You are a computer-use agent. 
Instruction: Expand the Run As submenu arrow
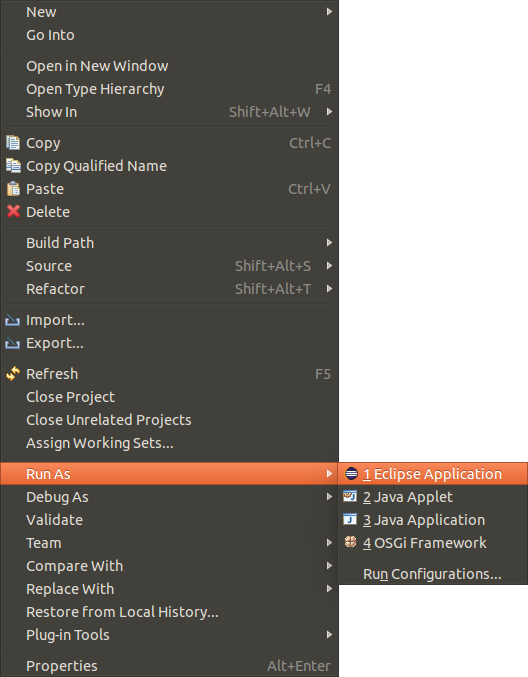coord(329,473)
